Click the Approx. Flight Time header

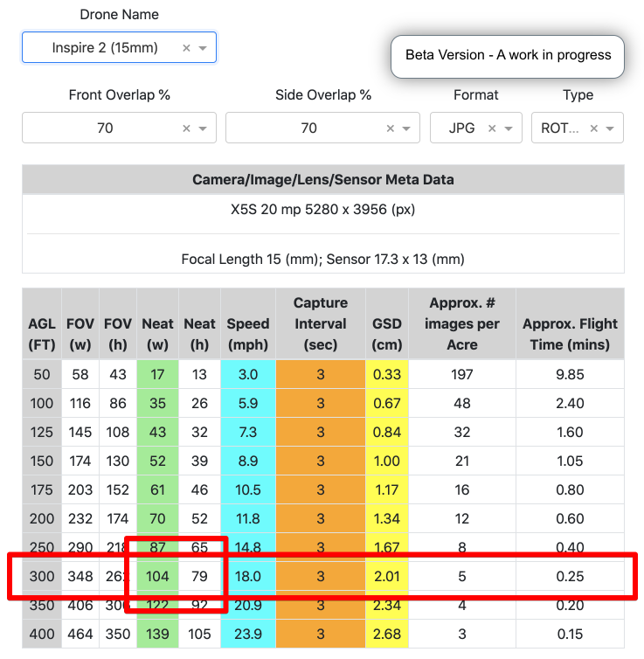[x=570, y=323]
